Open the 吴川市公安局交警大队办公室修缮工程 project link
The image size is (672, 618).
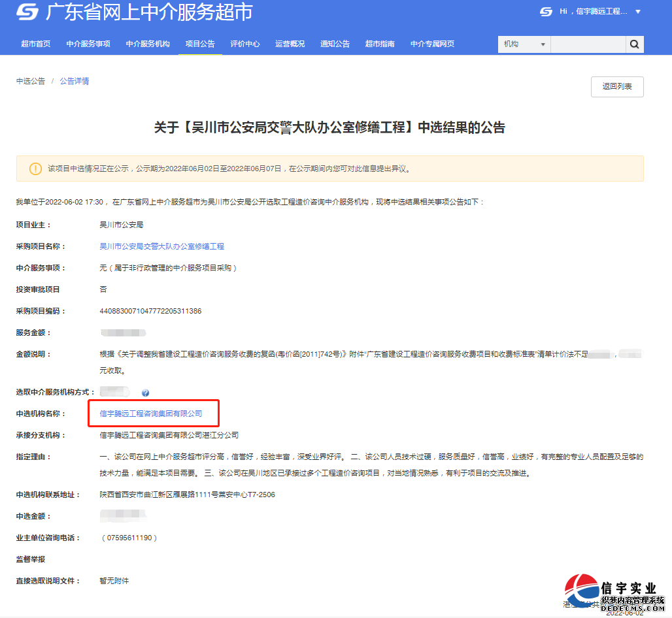[162, 246]
